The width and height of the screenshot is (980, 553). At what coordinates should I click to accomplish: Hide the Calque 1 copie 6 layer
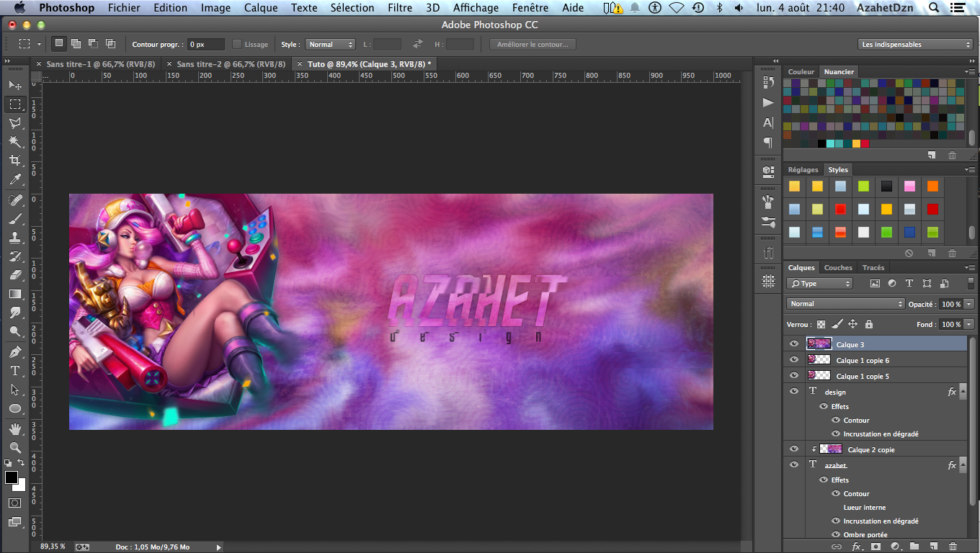point(794,360)
